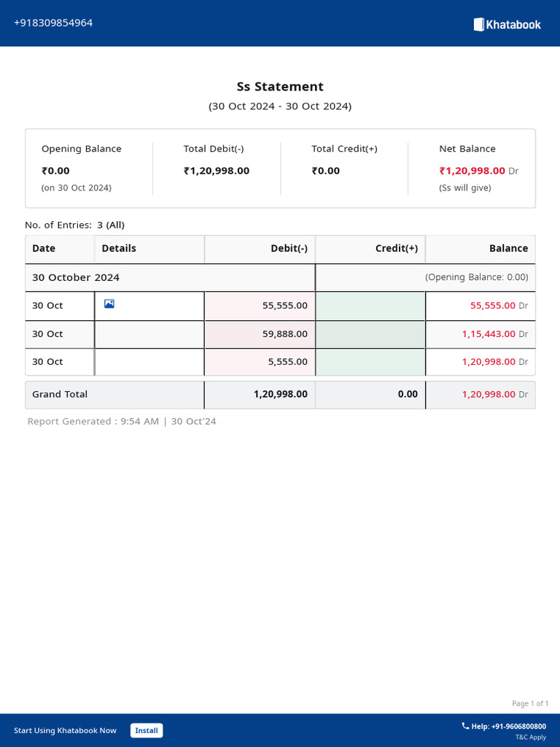The image size is (560, 747).
Task: Click the Credit(+) column header
Action: pyautogui.click(x=396, y=249)
